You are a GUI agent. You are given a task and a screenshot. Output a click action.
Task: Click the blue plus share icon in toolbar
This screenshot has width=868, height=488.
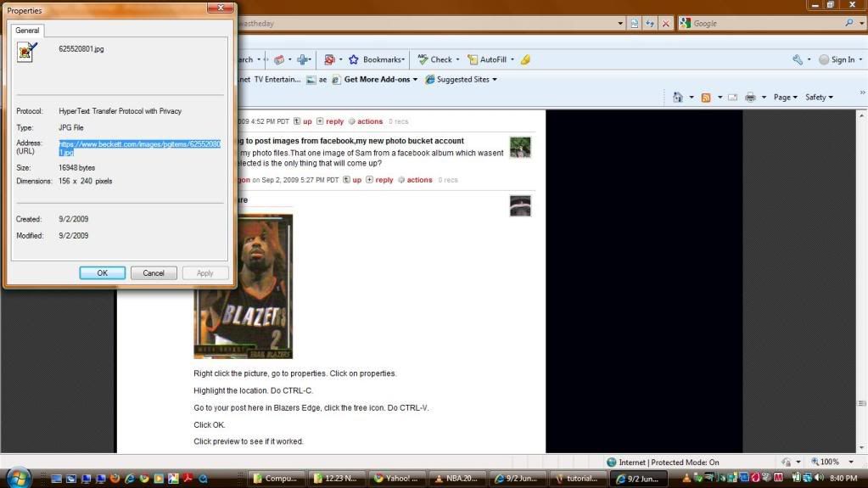tap(302, 59)
